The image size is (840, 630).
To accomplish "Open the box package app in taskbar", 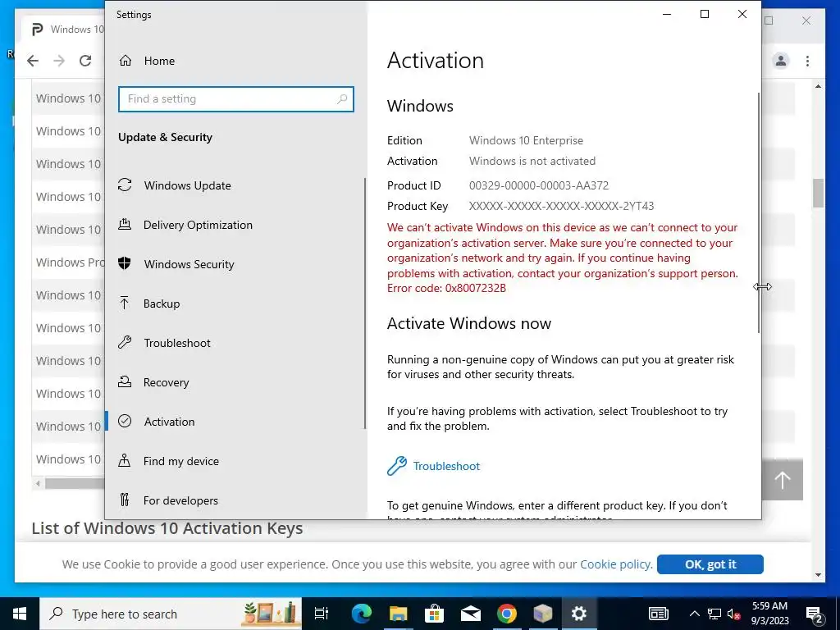I will [x=543, y=614].
